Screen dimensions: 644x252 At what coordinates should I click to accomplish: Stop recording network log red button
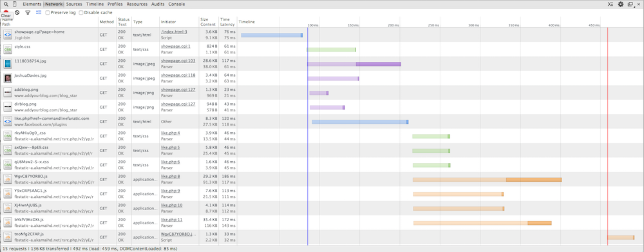point(6,12)
